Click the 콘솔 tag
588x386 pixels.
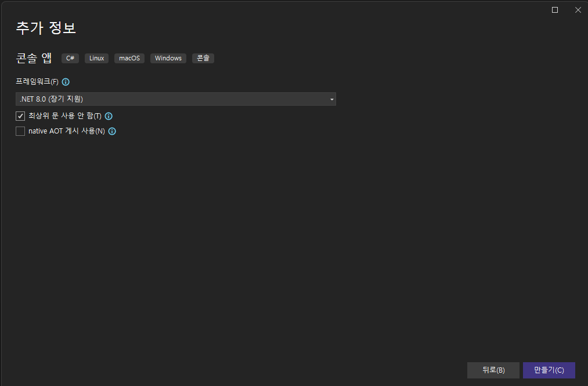click(x=203, y=58)
